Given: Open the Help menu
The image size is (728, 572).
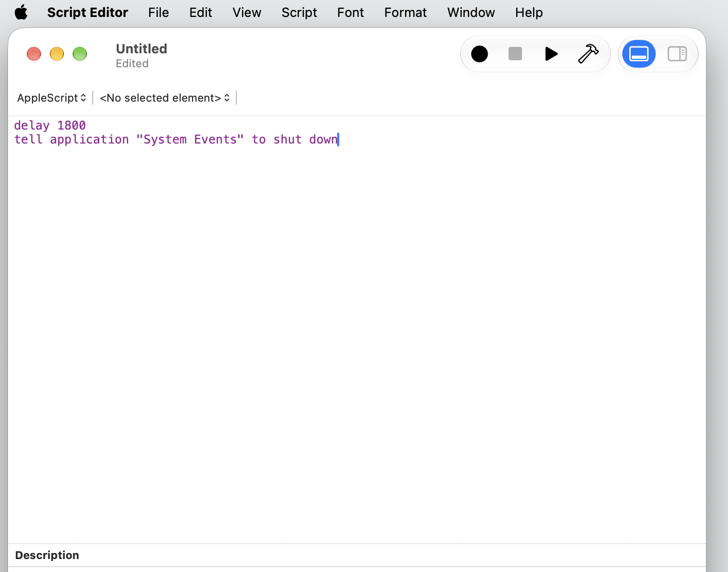Looking at the screenshot, I should (x=529, y=12).
